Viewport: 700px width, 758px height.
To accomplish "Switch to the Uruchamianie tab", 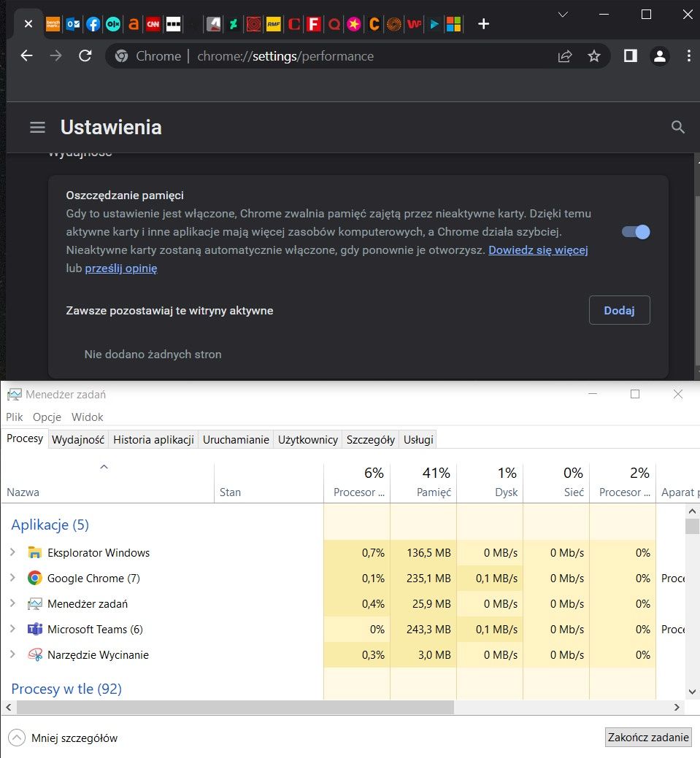I will (236, 440).
